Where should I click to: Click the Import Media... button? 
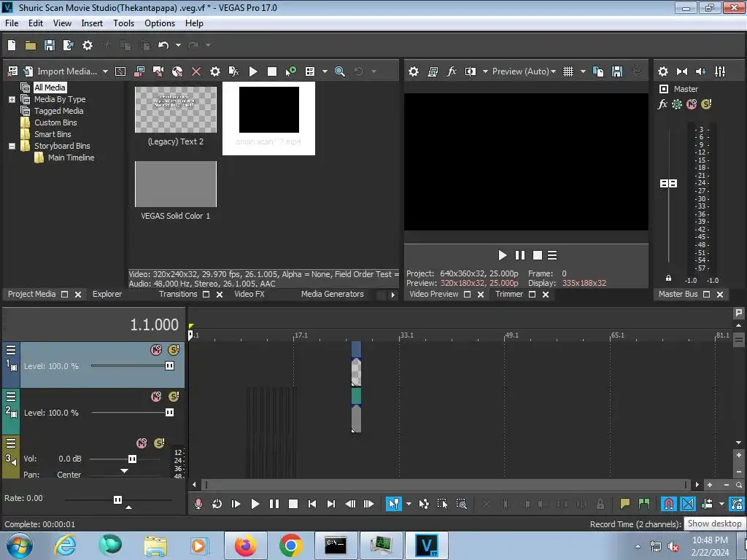tap(60, 71)
